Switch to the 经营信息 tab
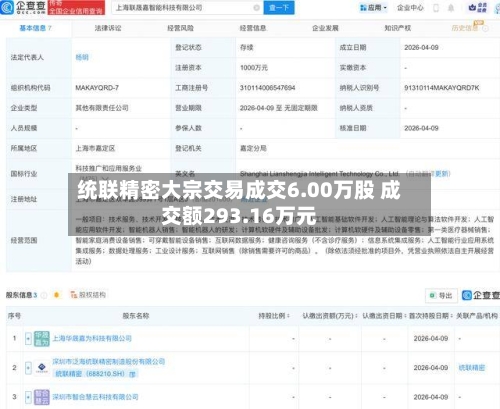 click(x=253, y=28)
